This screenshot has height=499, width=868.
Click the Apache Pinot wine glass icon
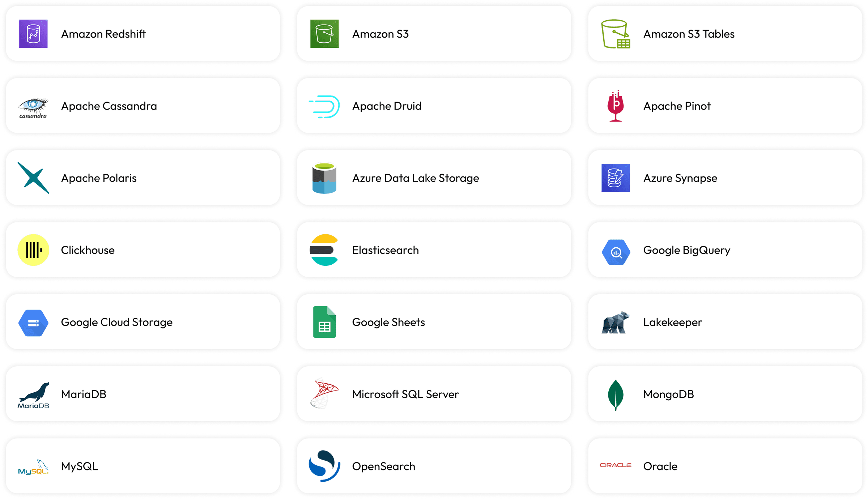tap(616, 106)
